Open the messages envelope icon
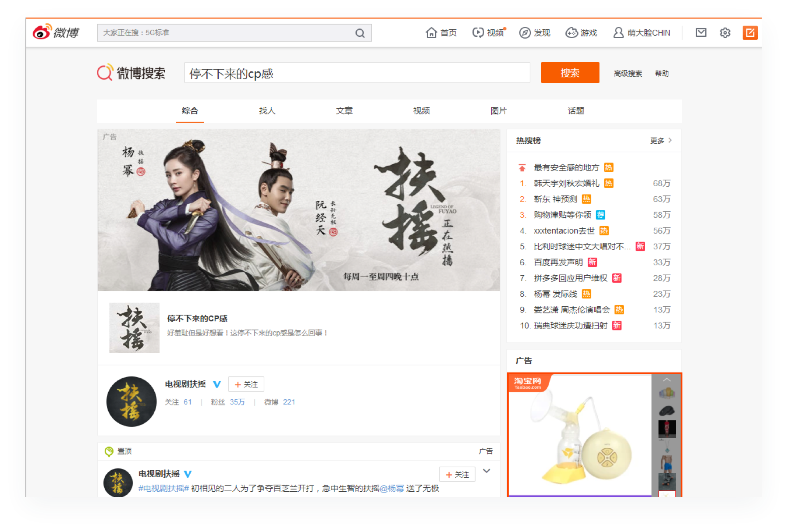Viewport: 788px width, 532px height. [x=701, y=32]
